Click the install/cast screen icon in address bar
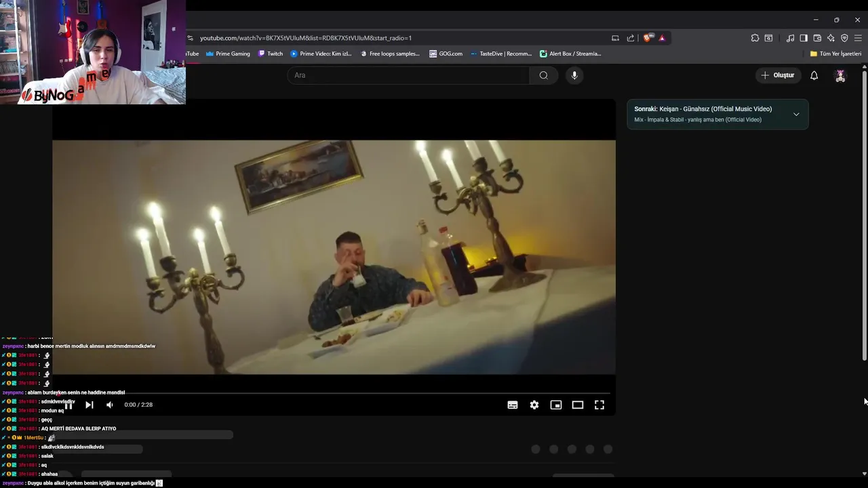 [615, 38]
